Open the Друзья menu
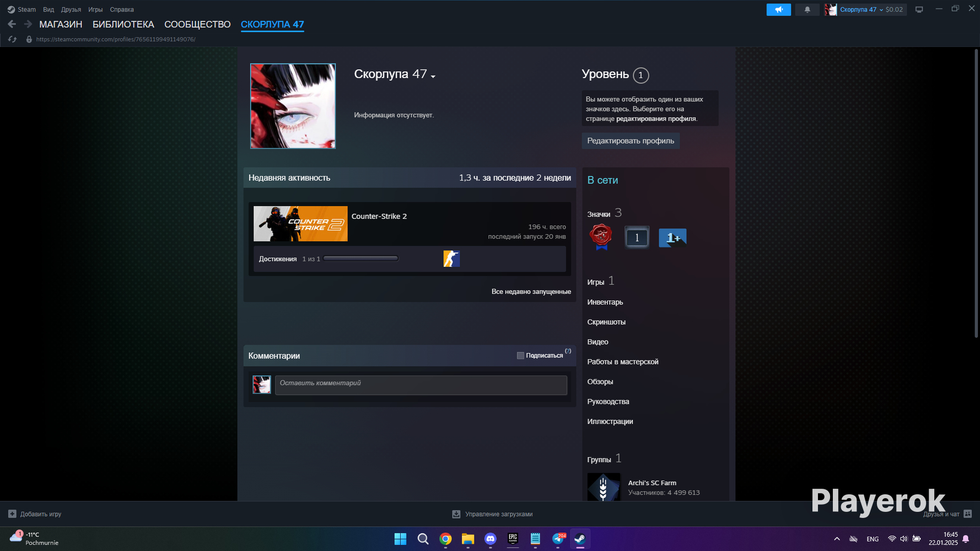Viewport: 980px width, 551px height. (71, 9)
